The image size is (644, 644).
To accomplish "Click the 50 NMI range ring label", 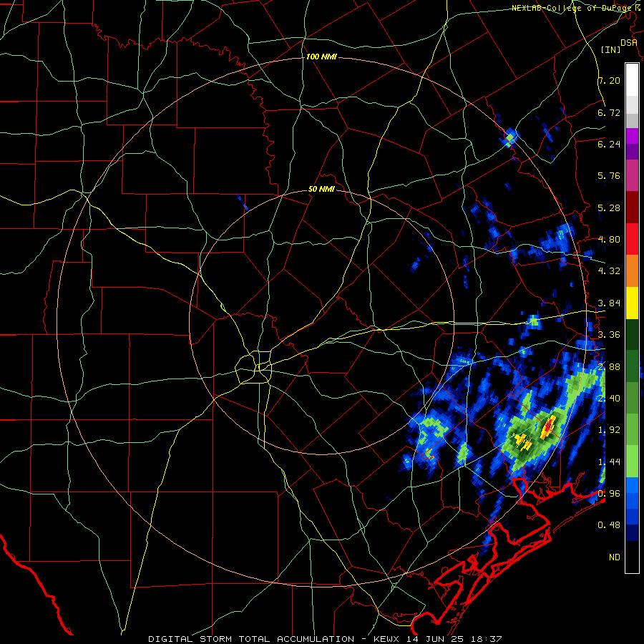I will coord(321,189).
